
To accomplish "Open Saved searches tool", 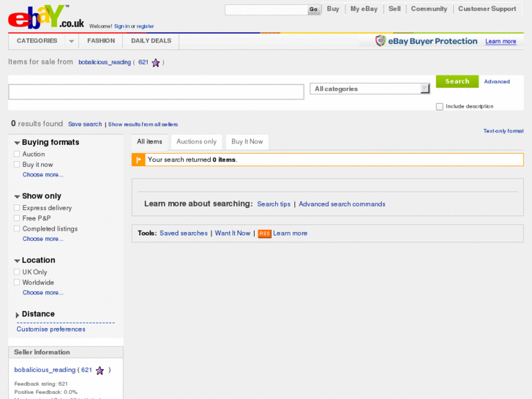I will (x=184, y=234).
